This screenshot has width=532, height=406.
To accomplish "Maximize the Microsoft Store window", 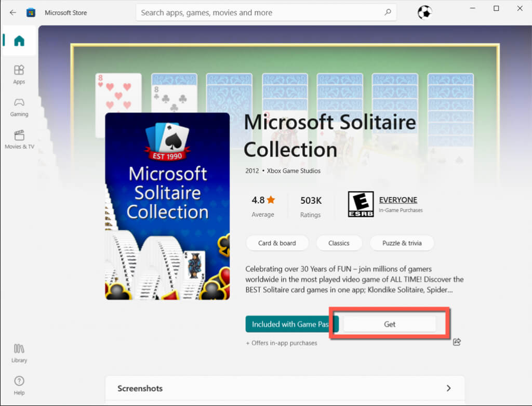I will click(496, 8).
